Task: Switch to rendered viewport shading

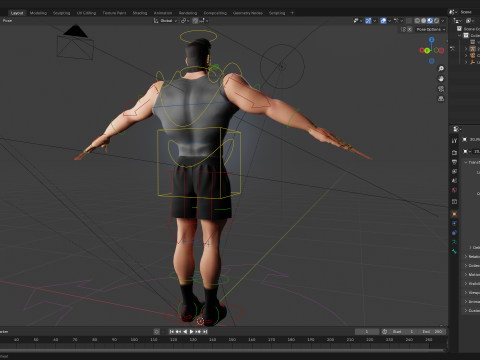Action: (x=436, y=21)
